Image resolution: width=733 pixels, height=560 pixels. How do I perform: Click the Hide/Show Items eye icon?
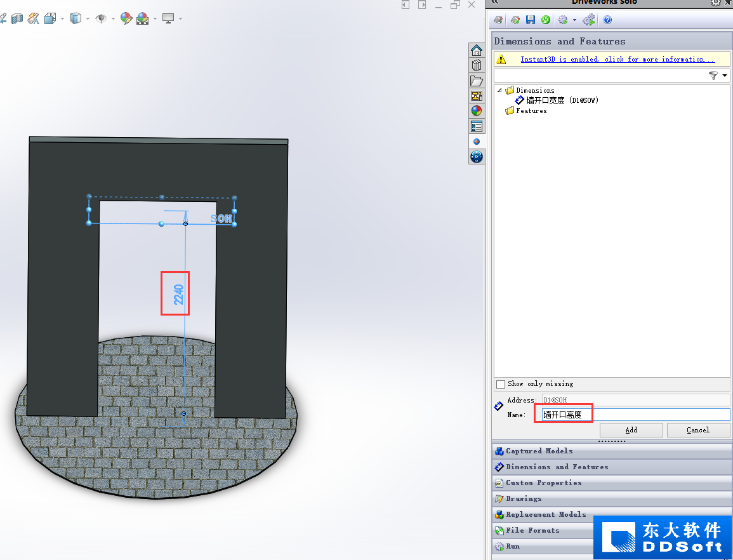click(x=100, y=18)
